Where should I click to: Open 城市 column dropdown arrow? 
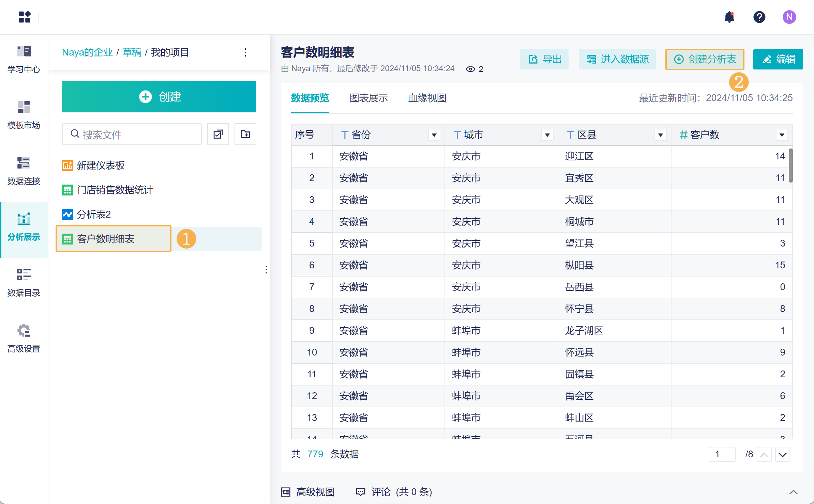[x=547, y=135]
